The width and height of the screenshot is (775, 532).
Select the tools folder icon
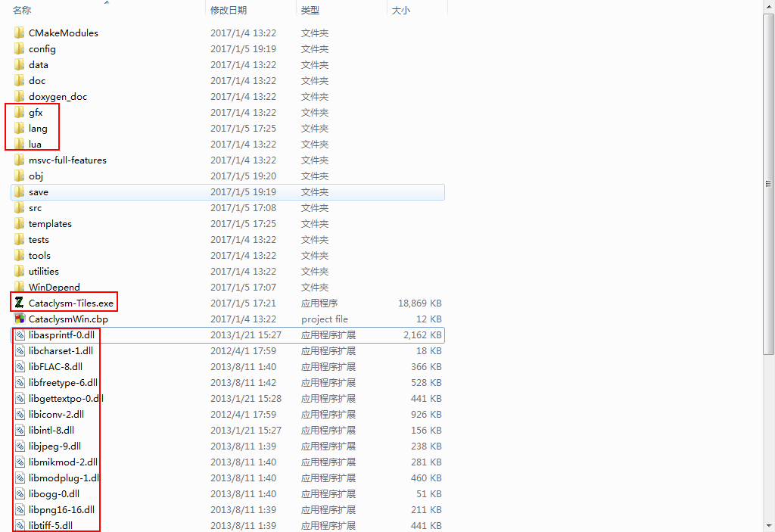click(19, 255)
